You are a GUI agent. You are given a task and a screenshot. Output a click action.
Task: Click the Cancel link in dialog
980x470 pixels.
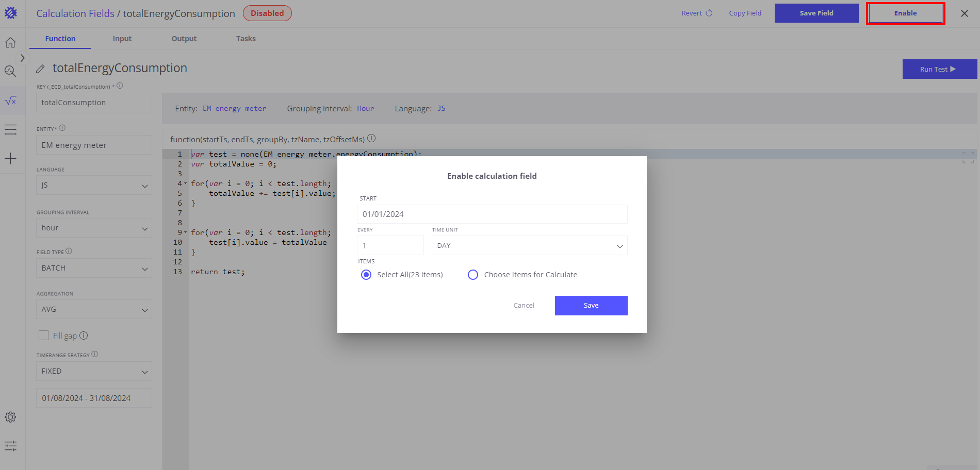click(x=524, y=306)
